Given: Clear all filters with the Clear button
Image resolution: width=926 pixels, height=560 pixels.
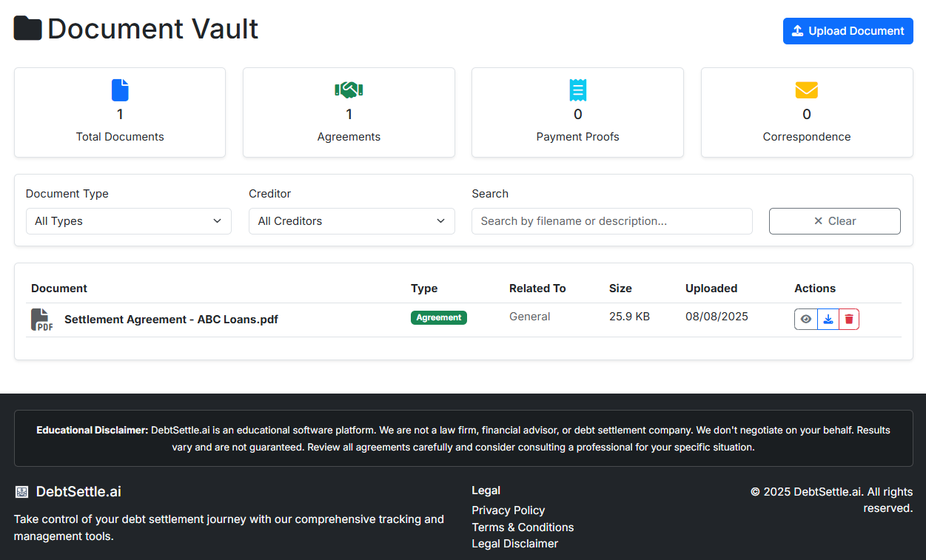Looking at the screenshot, I should [834, 220].
